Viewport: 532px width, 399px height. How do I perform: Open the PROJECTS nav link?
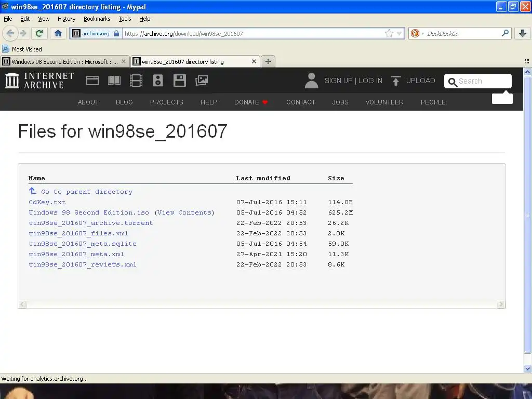[167, 102]
